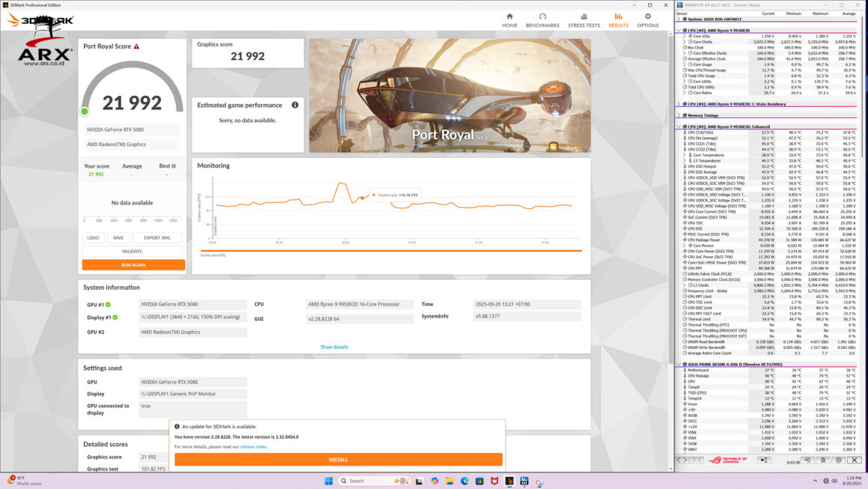The width and height of the screenshot is (868, 489).
Task: Click the HWiNFO taskbar icon
Action: 525,481
